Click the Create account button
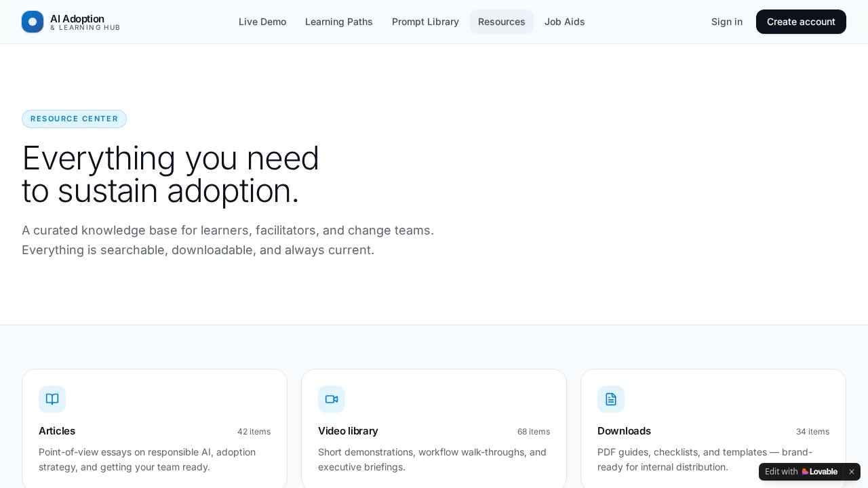Viewport: 868px width, 488px height. coord(801,22)
